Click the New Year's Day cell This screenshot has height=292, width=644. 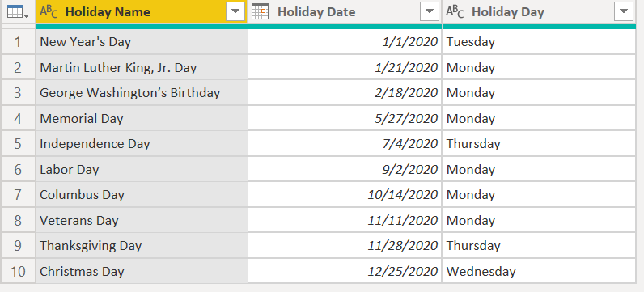coord(142,41)
